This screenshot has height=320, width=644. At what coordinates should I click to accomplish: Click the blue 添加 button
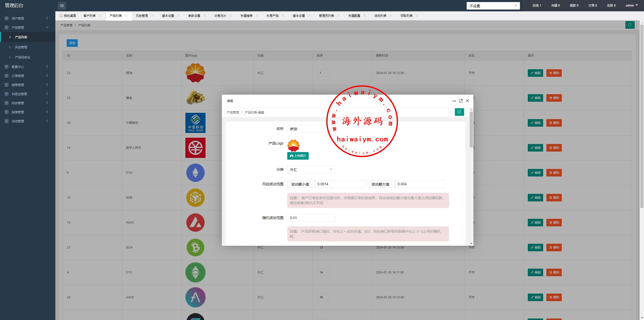[72, 43]
